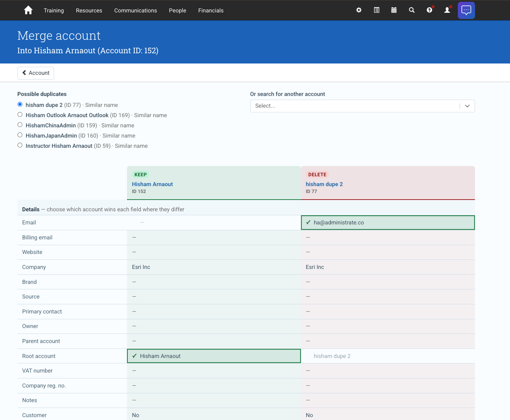This screenshot has height=420, width=510.
Task: Open the calendar icon
Action: (394, 10)
